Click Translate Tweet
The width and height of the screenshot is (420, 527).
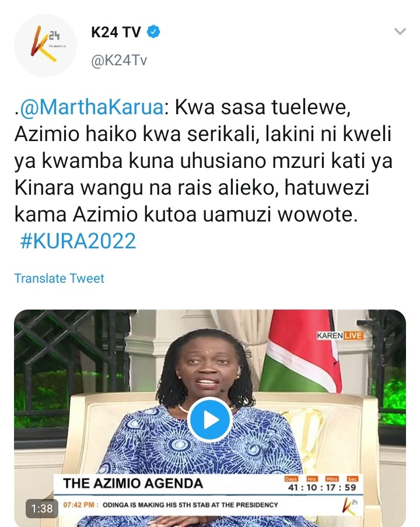pos(59,278)
